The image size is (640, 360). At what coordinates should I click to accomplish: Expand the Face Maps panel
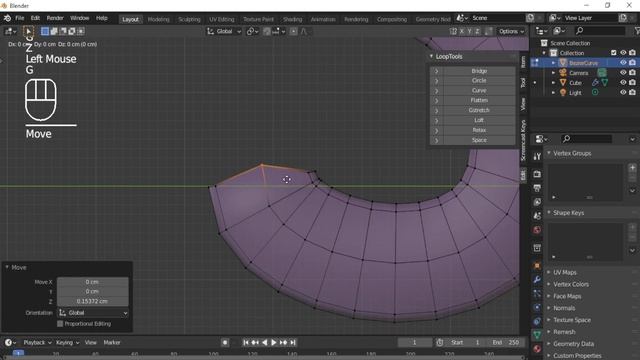[567, 296]
